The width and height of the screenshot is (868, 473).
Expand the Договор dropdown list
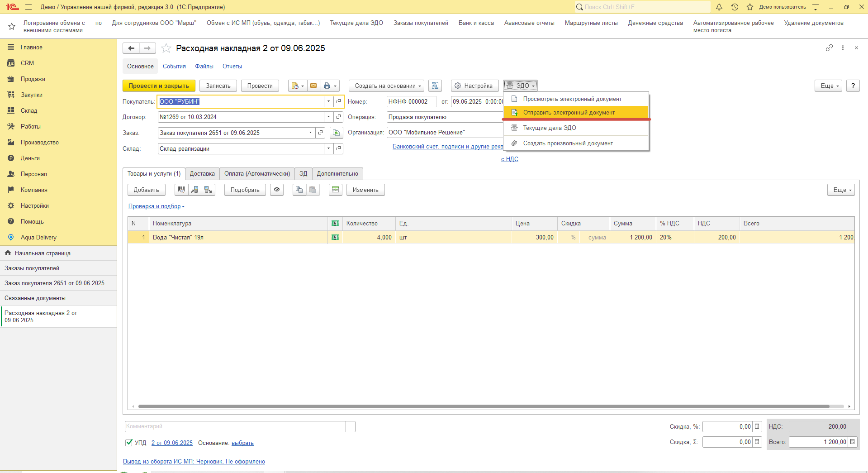(329, 117)
